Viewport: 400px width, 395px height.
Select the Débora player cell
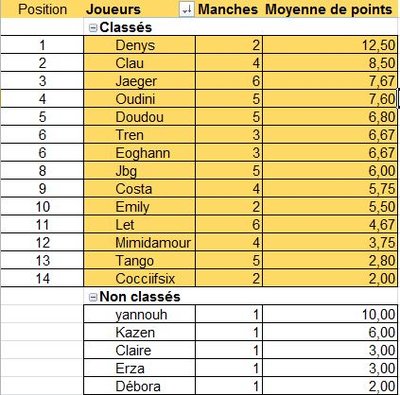point(139,386)
